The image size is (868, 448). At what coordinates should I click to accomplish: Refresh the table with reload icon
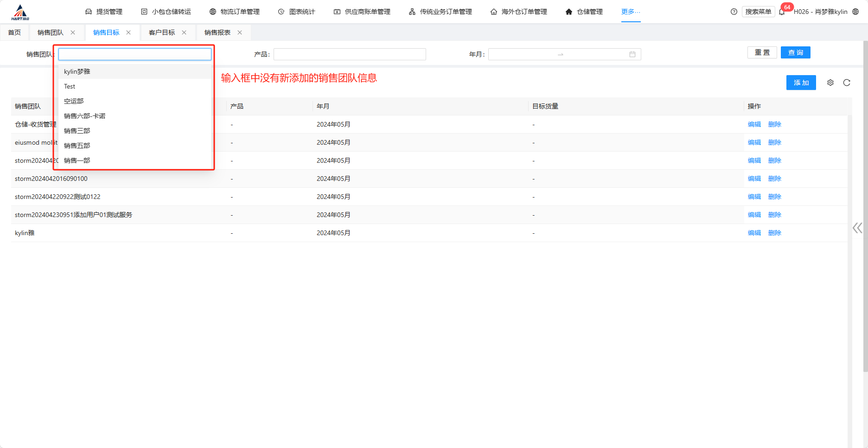coord(847,83)
